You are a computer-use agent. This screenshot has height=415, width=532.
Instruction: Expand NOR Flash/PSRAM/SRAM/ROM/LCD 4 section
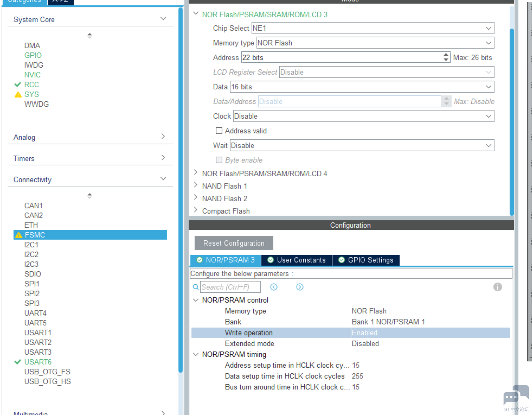point(196,172)
